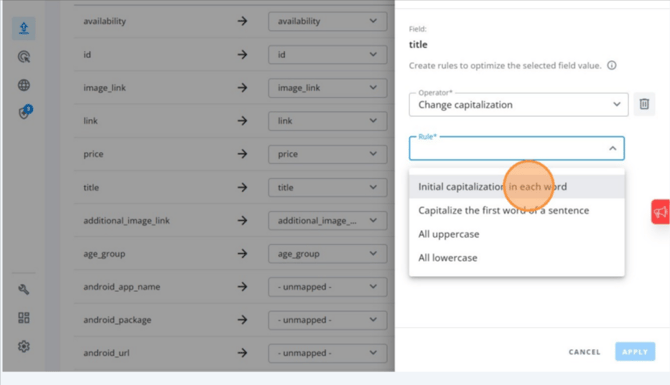Image resolution: width=670 pixels, height=385 pixels.
Task: Click the title field name heading
Action: pyautogui.click(x=418, y=44)
